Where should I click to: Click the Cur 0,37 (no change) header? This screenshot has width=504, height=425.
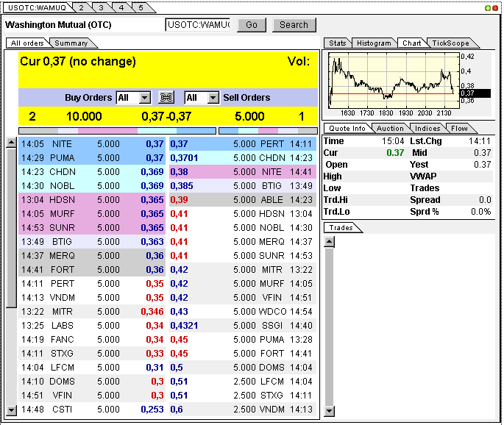(78, 61)
